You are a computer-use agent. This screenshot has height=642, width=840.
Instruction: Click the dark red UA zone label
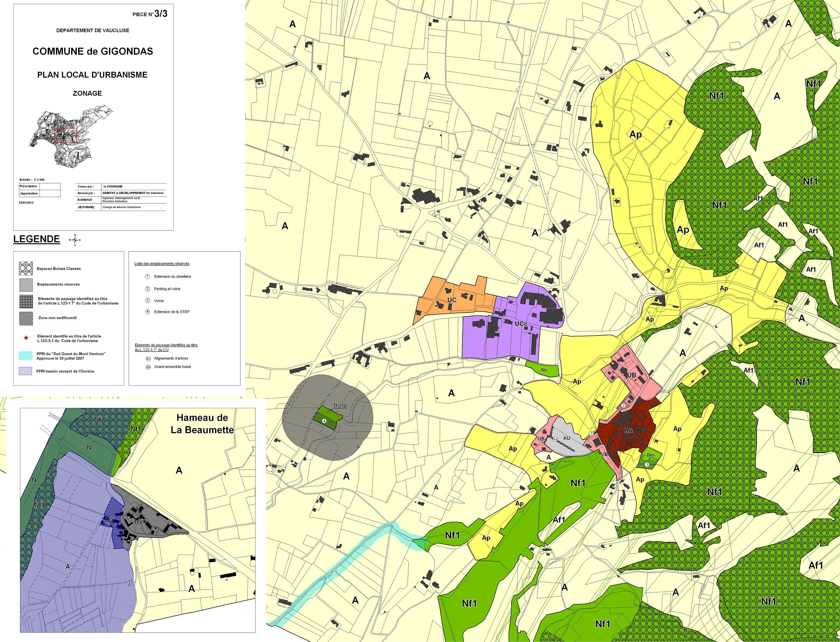pyautogui.click(x=628, y=431)
